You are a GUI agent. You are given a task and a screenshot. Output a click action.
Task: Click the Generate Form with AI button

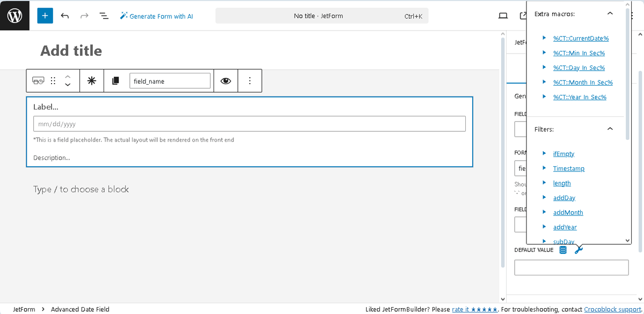point(156,16)
